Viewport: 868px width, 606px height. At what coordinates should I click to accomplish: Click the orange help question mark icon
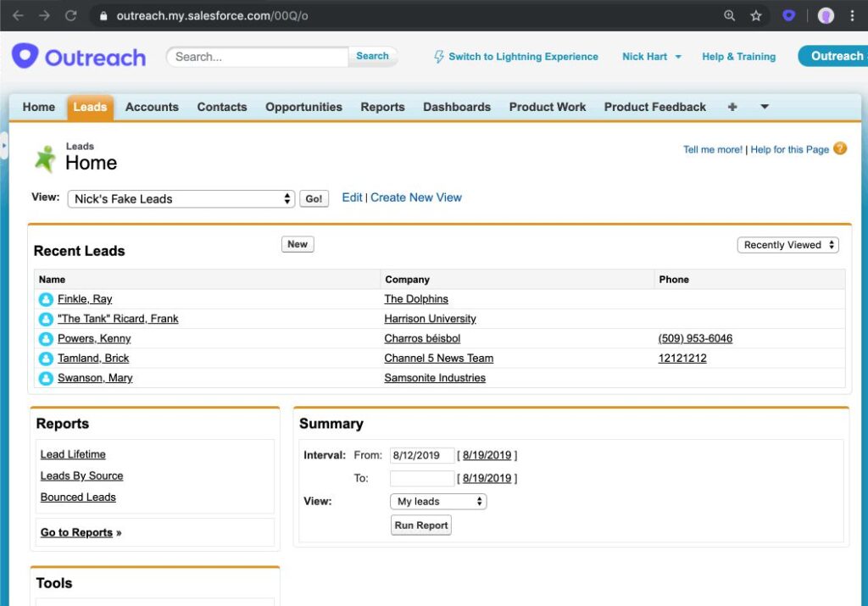[840, 149]
